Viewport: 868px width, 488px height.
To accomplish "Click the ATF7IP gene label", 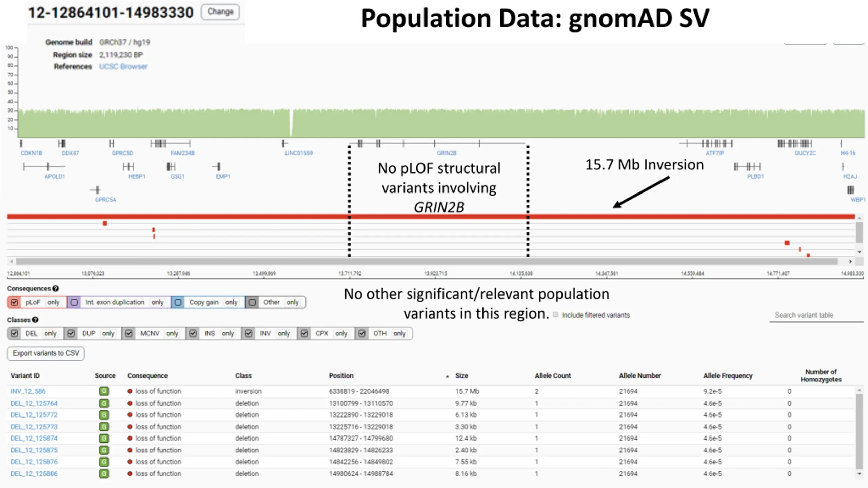I will click(715, 153).
